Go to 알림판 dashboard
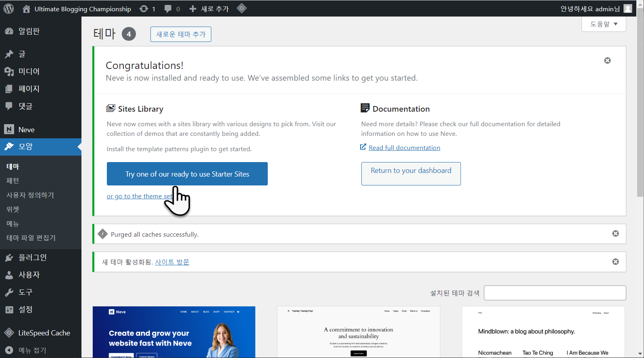The height and width of the screenshot is (358, 644). point(41,31)
